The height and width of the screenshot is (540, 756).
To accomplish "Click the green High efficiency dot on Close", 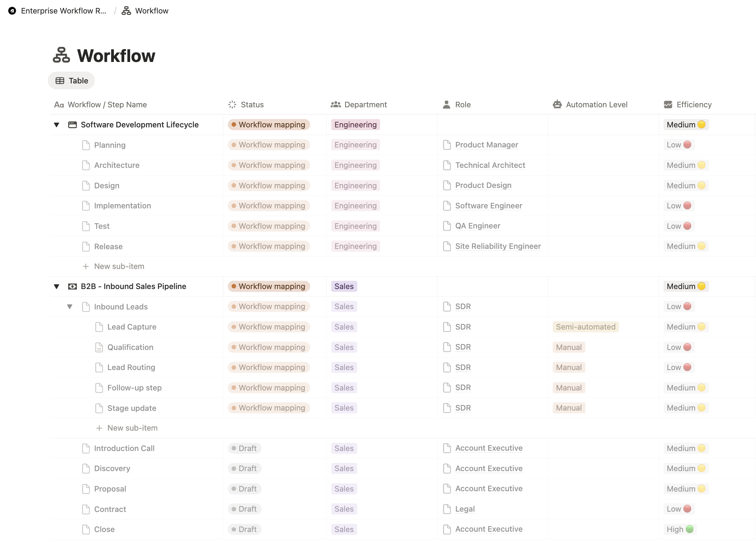I will 690,529.
